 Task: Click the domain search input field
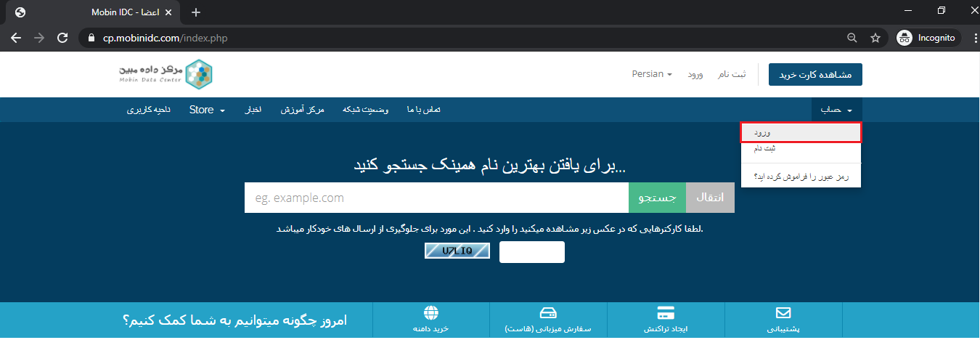(x=436, y=198)
